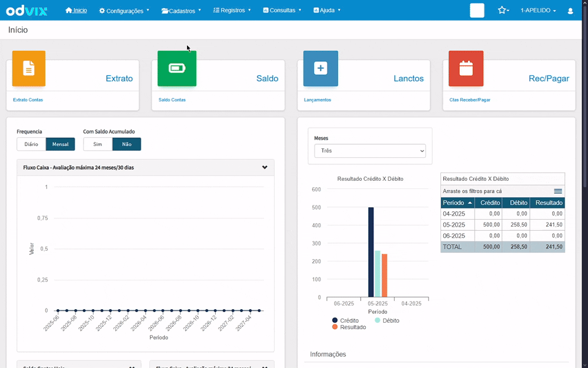Screen dimensions: 588x368
Task: Open the Consultas menu
Action: [282, 10]
